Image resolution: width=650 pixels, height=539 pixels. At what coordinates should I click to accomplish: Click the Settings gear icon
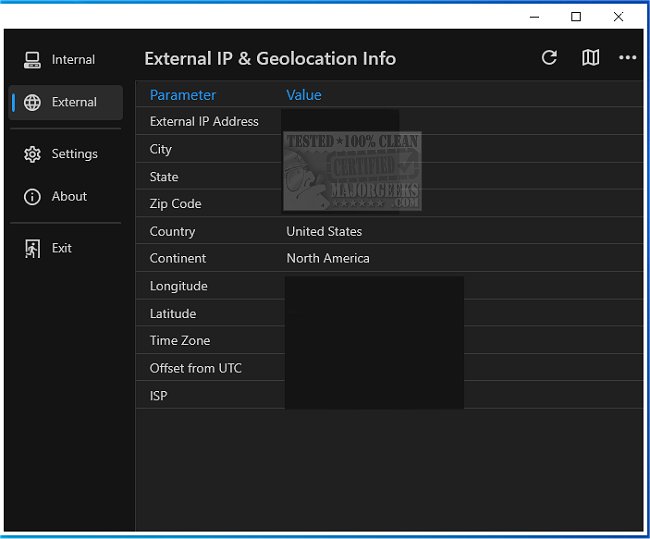(x=32, y=154)
